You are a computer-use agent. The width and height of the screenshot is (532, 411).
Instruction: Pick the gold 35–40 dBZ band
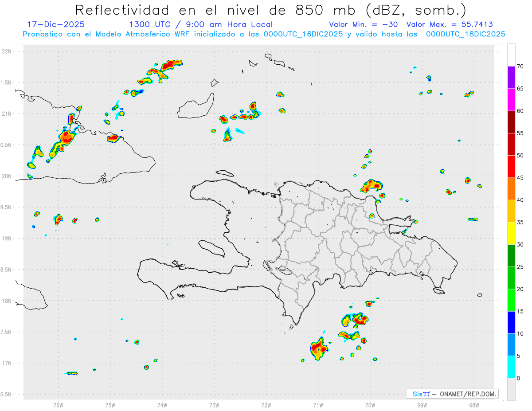[511, 211]
